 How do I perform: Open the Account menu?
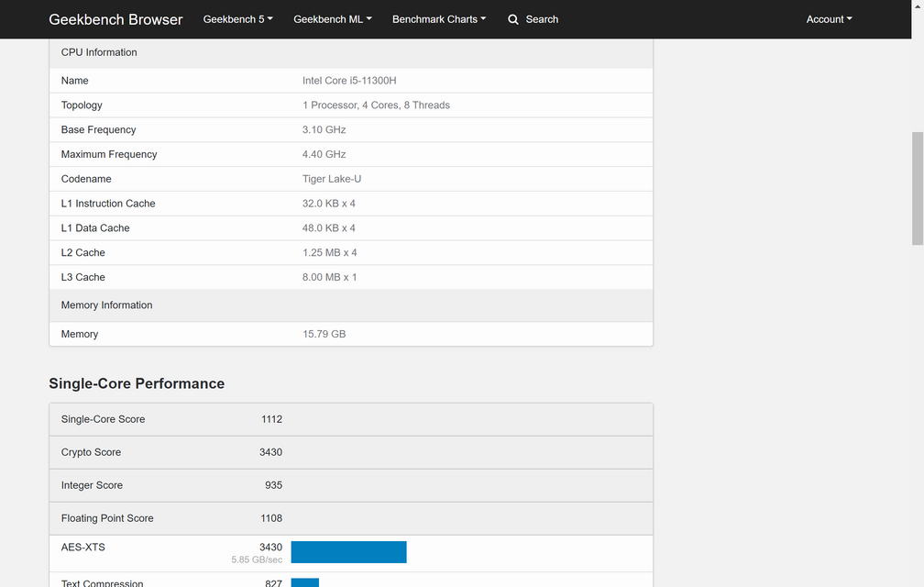tap(829, 19)
